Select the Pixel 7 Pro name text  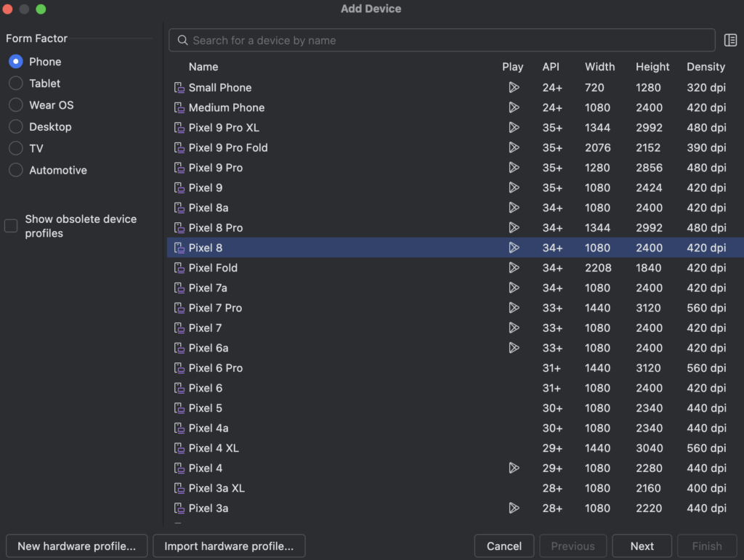[215, 308]
